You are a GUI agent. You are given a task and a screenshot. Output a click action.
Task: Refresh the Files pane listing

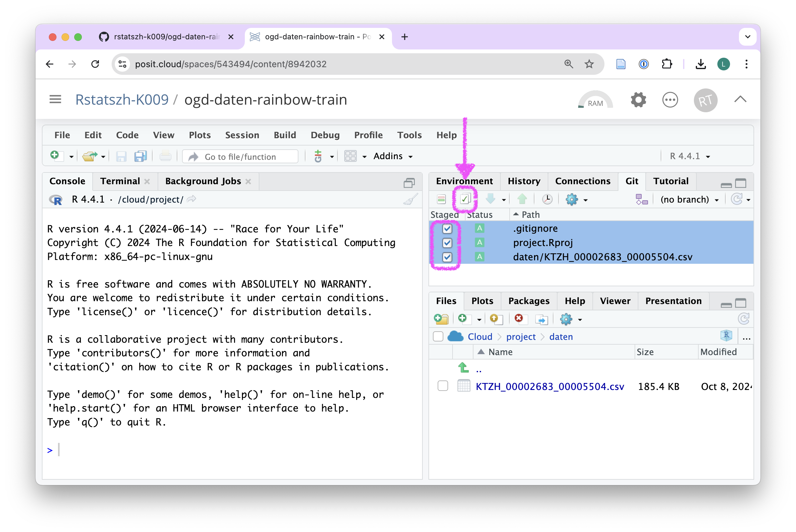743,319
